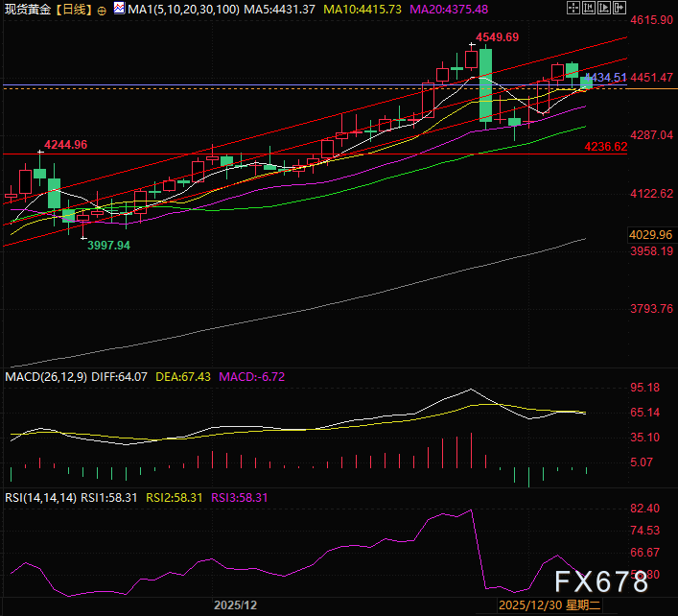Open the indicator chart icon before MA1
678x616 pixels.
pos(119,10)
